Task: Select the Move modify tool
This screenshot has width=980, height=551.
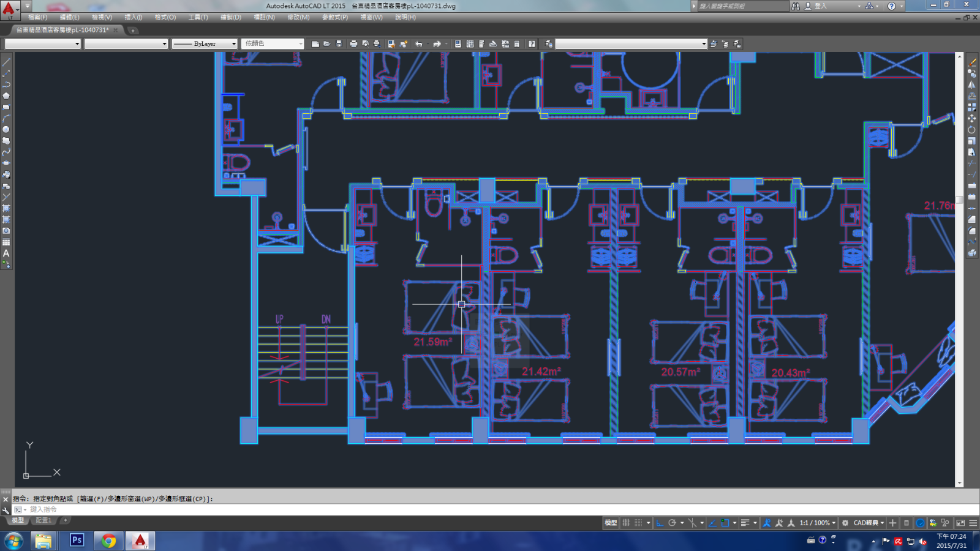Action: pos(972,119)
